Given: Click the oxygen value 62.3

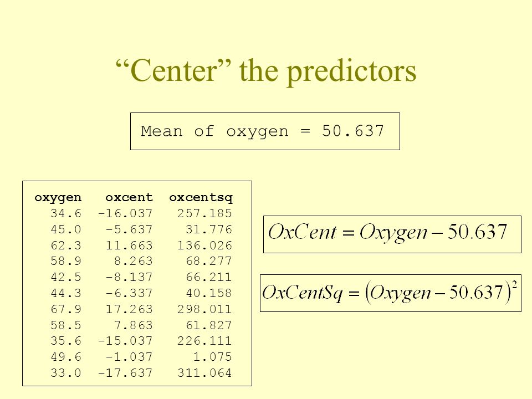Looking at the screenshot, I should [66, 245].
